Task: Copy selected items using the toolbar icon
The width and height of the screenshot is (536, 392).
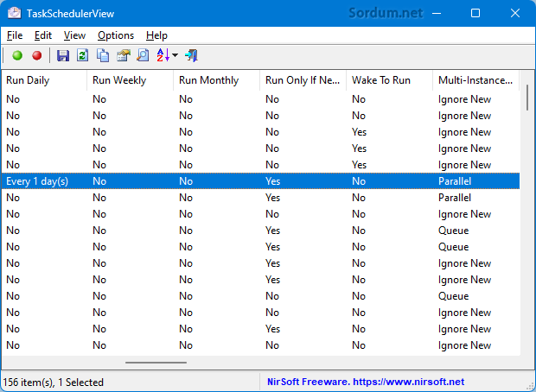Action: coord(103,55)
